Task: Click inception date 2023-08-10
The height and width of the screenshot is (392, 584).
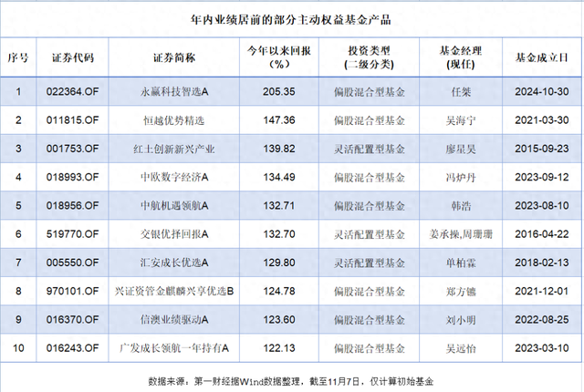Action: (x=542, y=206)
